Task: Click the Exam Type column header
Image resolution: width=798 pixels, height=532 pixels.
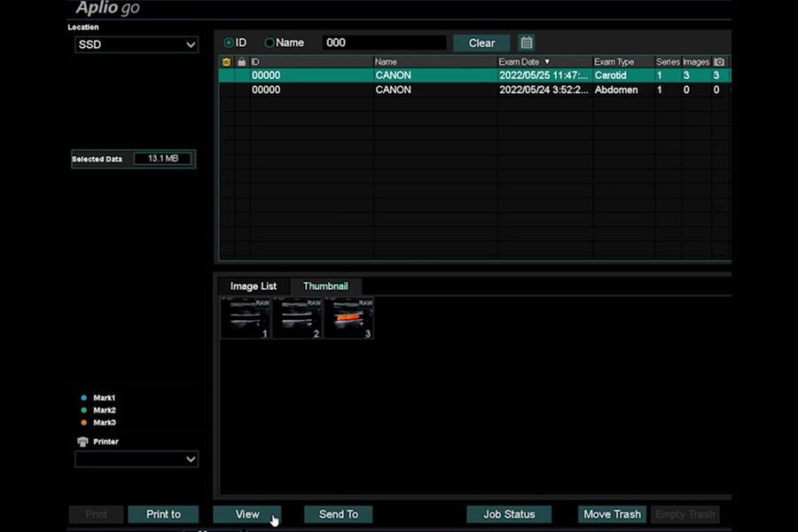Action: (x=623, y=62)
